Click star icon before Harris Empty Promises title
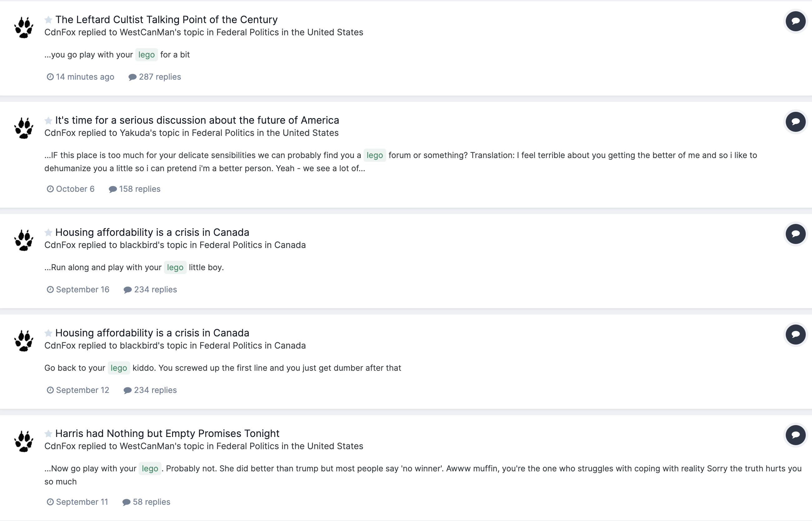 [x=48, y=433]
